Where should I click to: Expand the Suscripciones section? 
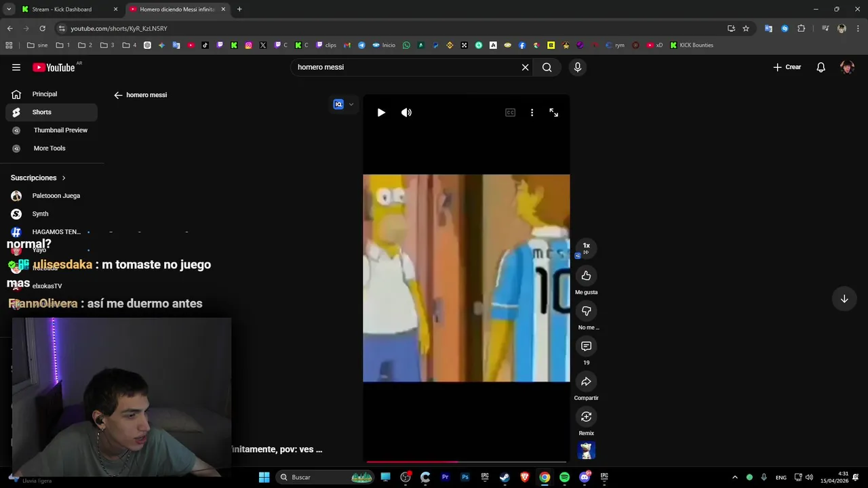click(39, 178)
